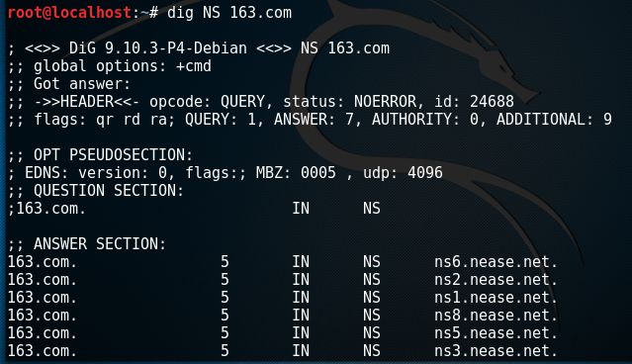The image size is (632, 364).
Task: Click the ns8.nease.net. record
Action: pos(496,316)
